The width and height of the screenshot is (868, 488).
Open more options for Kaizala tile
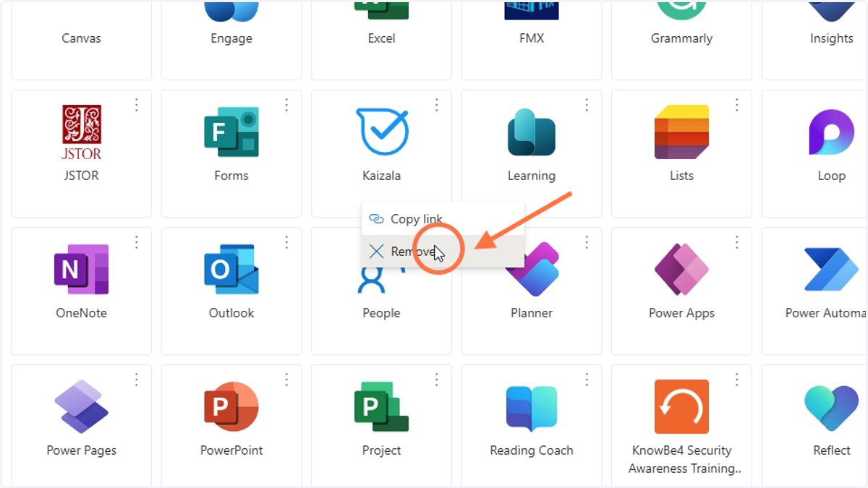click(437, 105)
